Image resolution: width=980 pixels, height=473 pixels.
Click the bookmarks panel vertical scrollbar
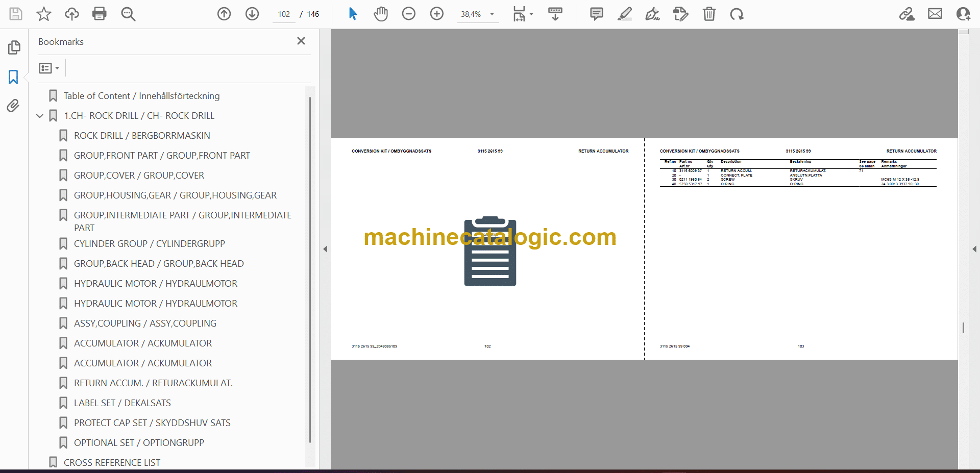[x=310, y=269]
